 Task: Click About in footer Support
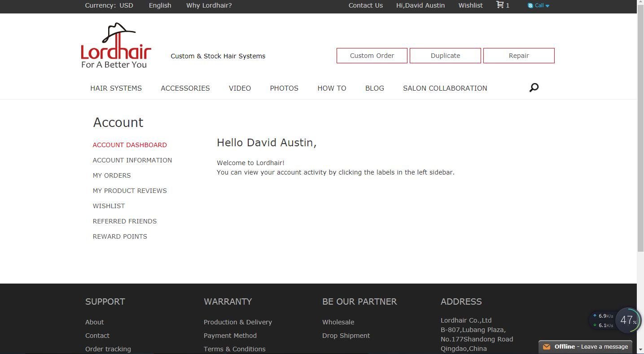(94, 322)
